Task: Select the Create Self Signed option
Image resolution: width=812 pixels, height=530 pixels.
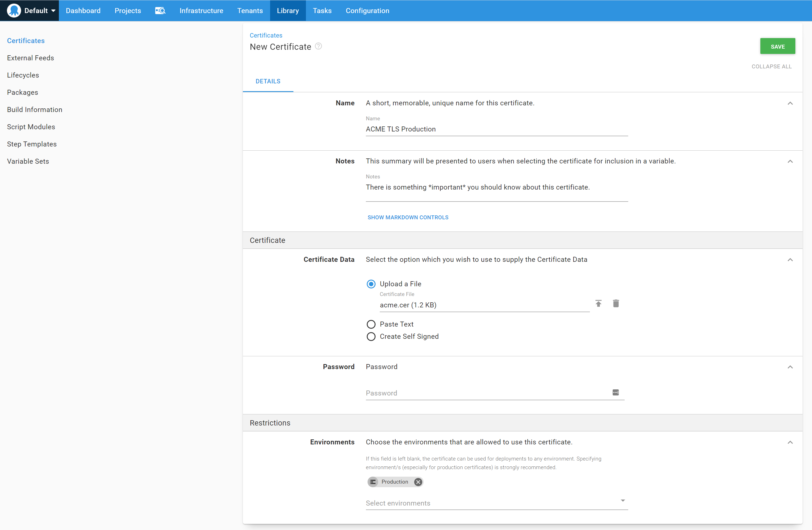Action: coord(371,336)
